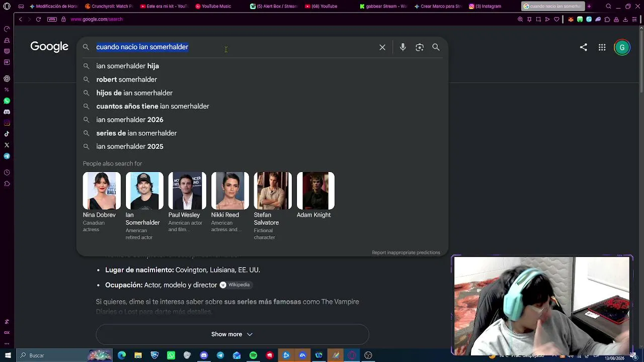Expand the answer with 'Show more'
The image size is (644, 362).
(232, 334)
